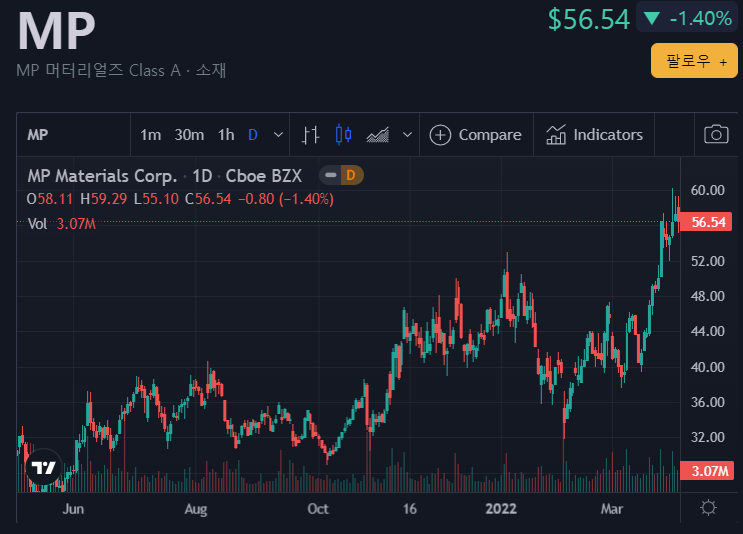Select the bars chart style icon
This screenshot has height=534, width=743.
point(310,135)
